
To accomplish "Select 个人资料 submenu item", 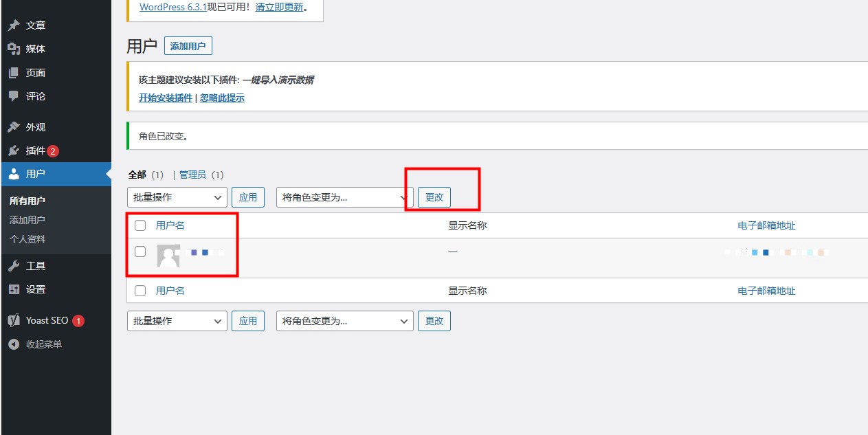I will pyautogui.click(x=27, y=239).
